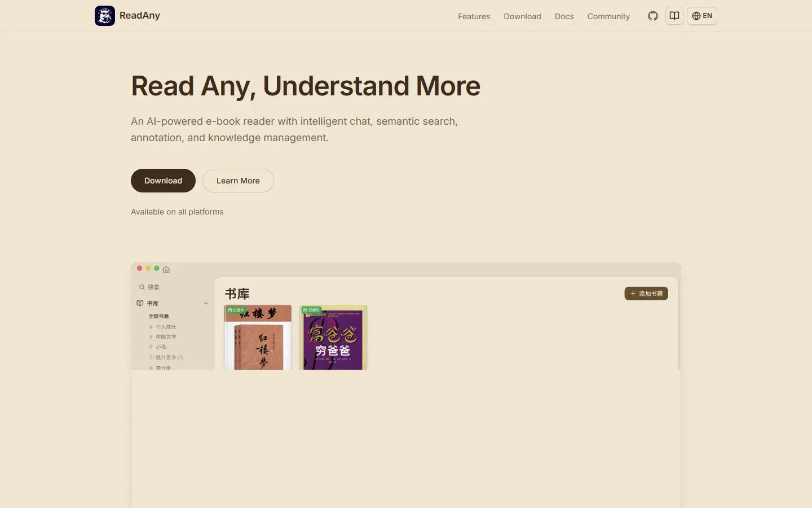This screenshot has width=812, height=508.
Task: Click the green maximize dot in the preview
Action: click(x=157, y=268)
